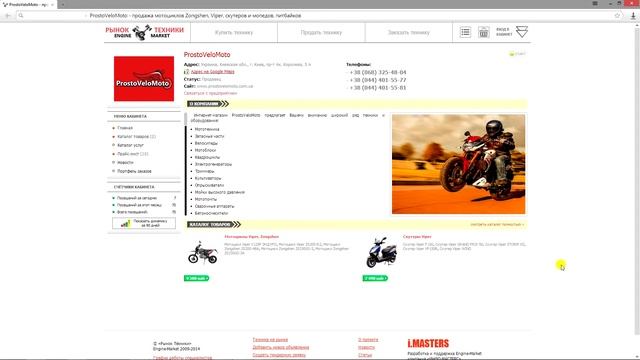Click 'Показать динамику за 90 дней' button
This screenshot has width=640, height=360.
point(144,223)
